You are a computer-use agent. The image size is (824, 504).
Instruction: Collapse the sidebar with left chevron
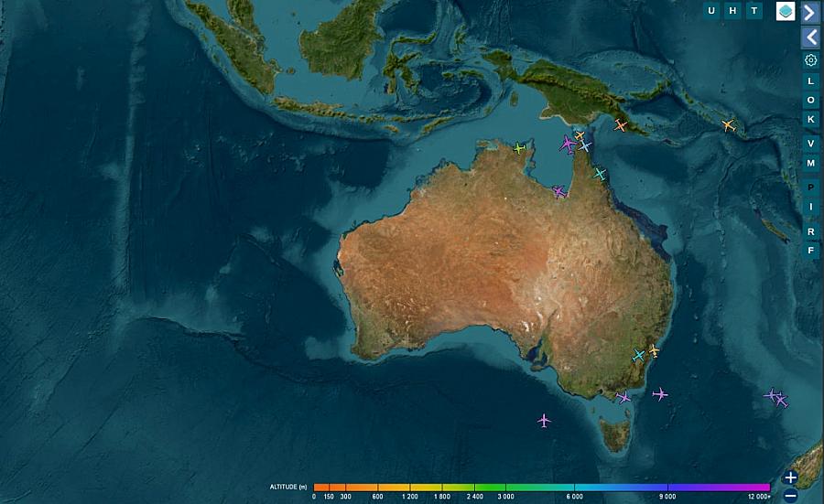810,37
